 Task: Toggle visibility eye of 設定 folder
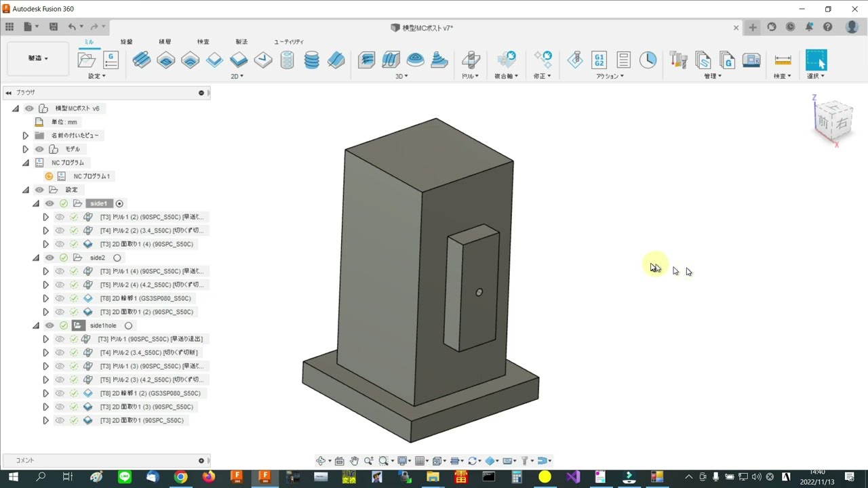click(39, 190)
